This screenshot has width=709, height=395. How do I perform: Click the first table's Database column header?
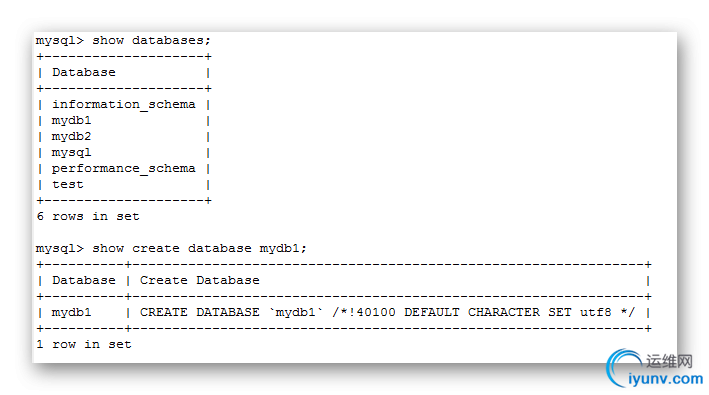tap(84, 72)
